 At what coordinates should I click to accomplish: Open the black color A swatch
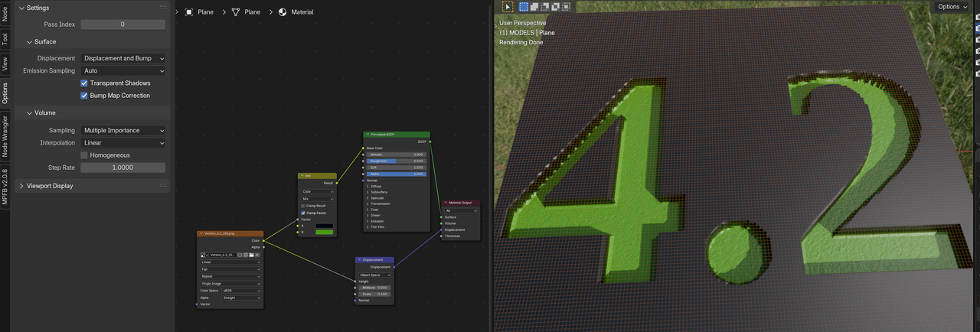coord(325,226)
